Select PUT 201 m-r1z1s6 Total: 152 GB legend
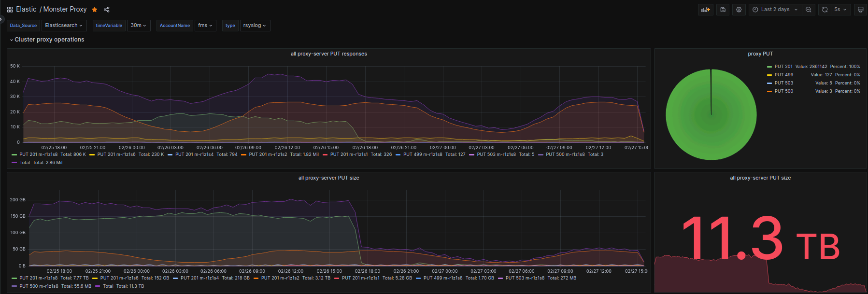The image size is (868, 294). [131, 278]
